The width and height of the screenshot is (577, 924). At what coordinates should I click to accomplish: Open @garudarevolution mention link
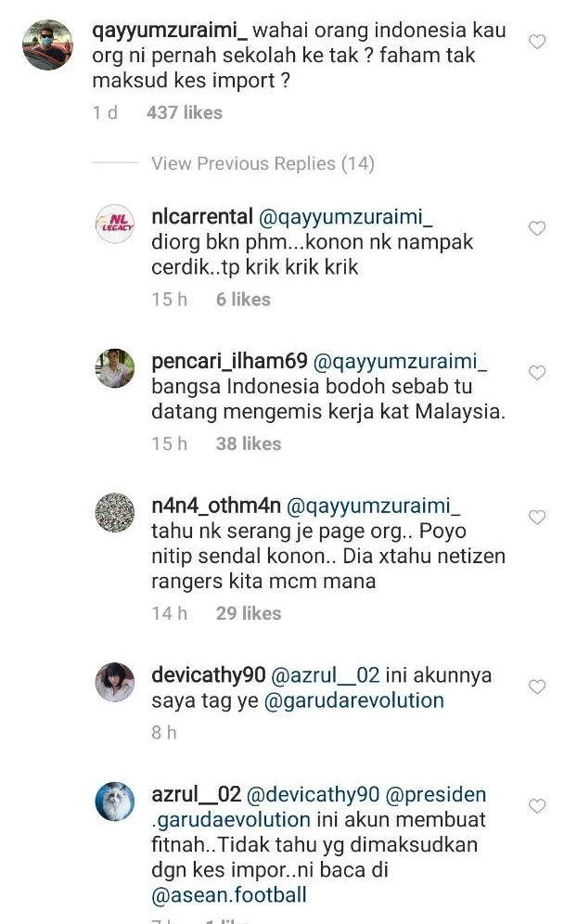click(x=354, y=700)
